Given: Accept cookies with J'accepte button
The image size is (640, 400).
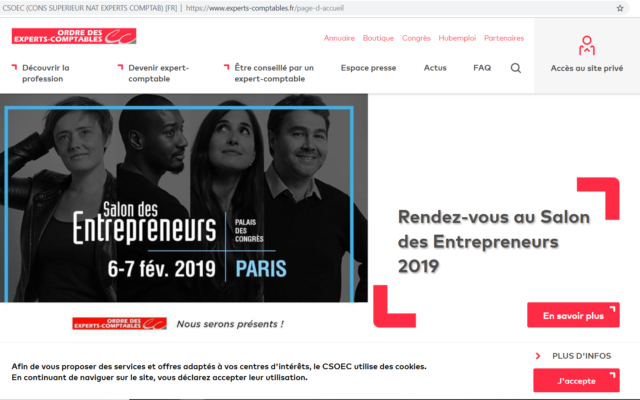Looking at the screenshot, I should 576,380.
